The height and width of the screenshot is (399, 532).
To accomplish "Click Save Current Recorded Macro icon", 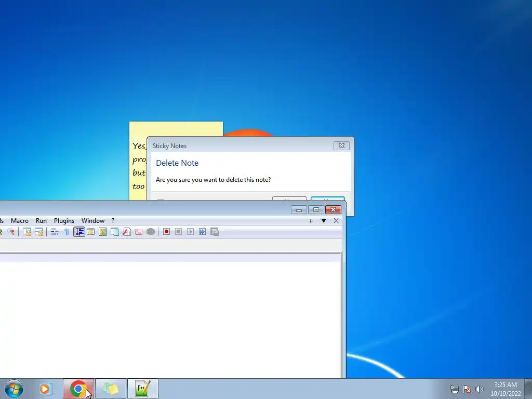I will pos(215,232).
